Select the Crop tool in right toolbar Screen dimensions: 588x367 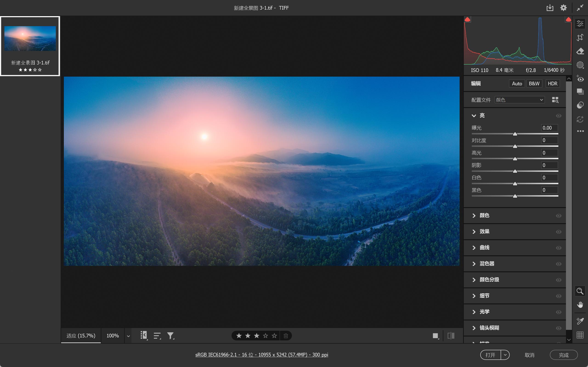click(580, 37)
